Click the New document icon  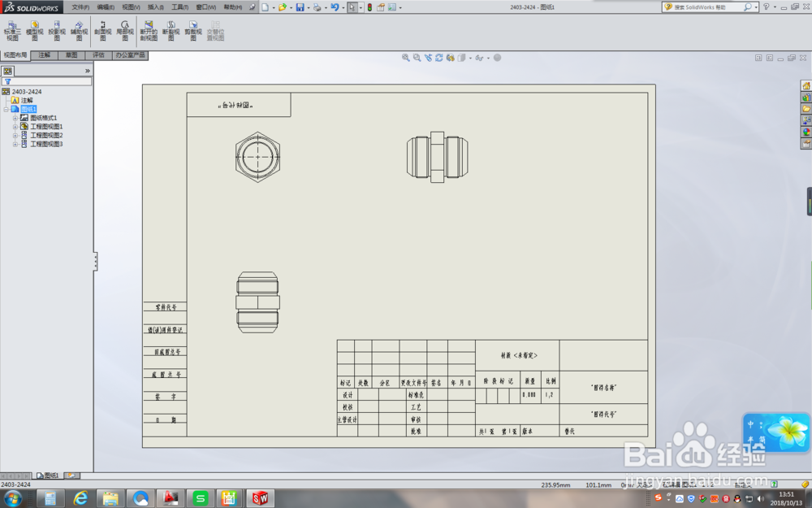pos(266,7)
